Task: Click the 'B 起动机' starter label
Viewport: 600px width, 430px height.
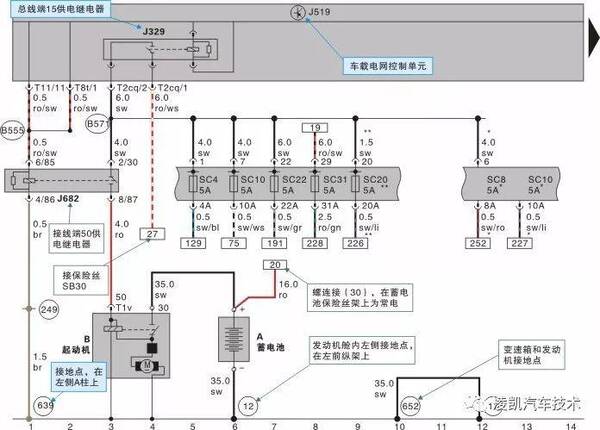Action: pos(77,344)
